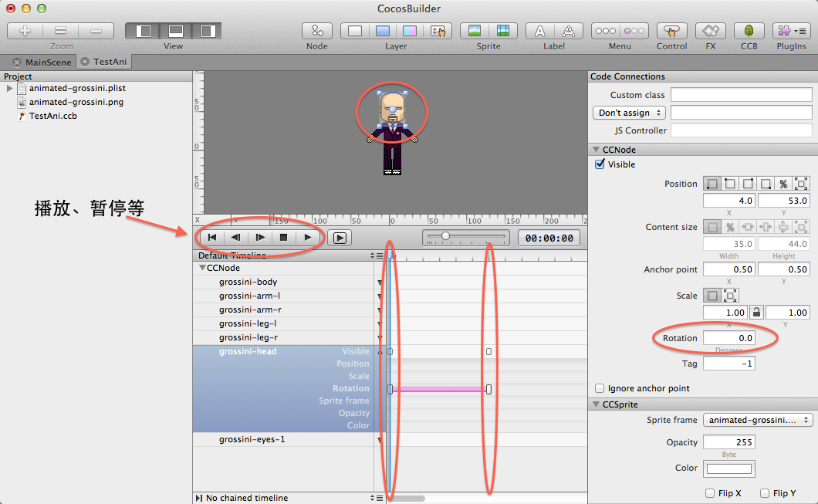This screenshot has height=504, width=818.
Task: Click the 00:00:00 time display
Action: [549, 238]
